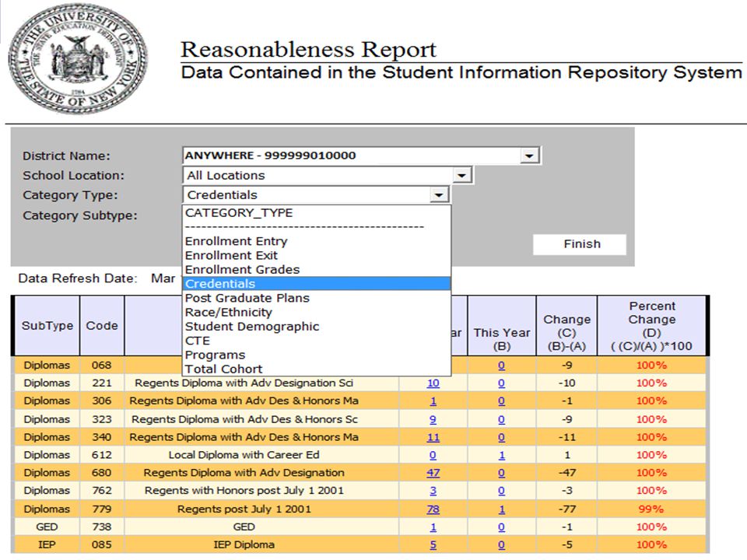Open This Year link for code 068

(502, 366)
